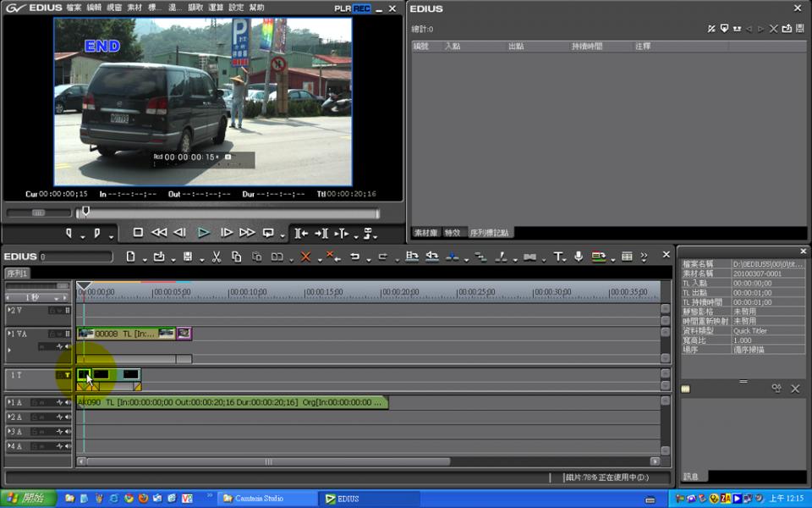
Task: Click the REC mode button
Action: tap(362, 8)
